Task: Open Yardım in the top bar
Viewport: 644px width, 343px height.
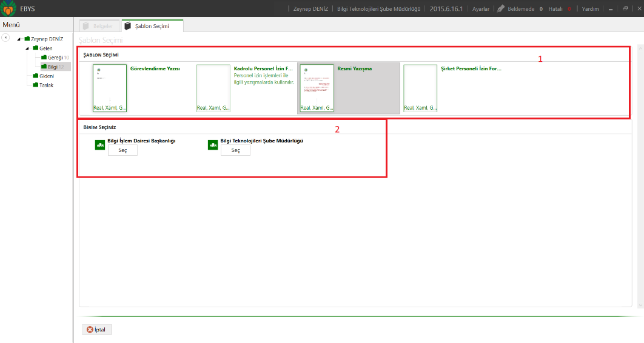Action: (590, 8)
